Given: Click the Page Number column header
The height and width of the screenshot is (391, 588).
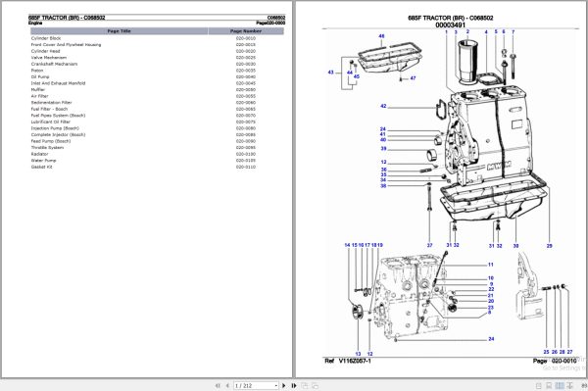Looking at the screenshot, I should [x=246, y=31].
